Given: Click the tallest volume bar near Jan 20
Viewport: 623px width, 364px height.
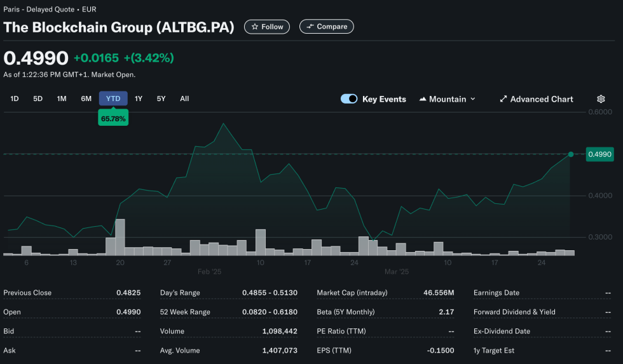Looking at the screenshot, I should (120, 237).
